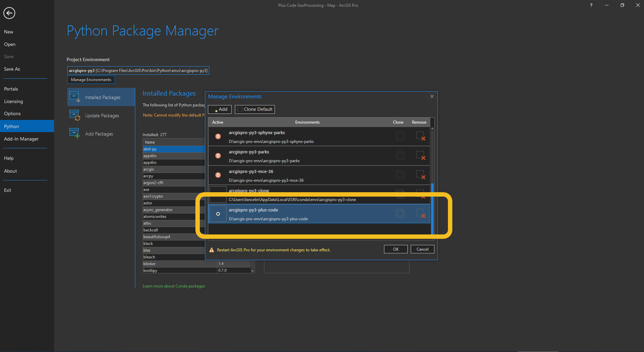Remove the arcgispro-py3-plus-code environment

tap(421, 213)
